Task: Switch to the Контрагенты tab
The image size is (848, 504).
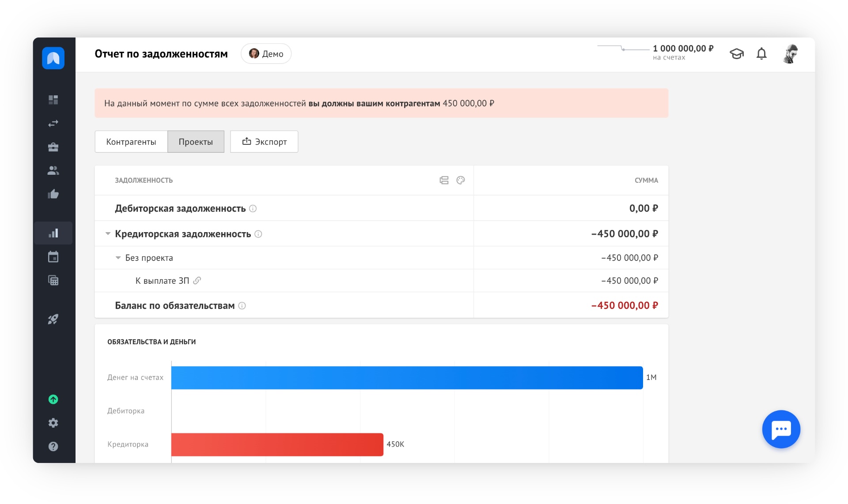Action: click(x=131, y=142)
